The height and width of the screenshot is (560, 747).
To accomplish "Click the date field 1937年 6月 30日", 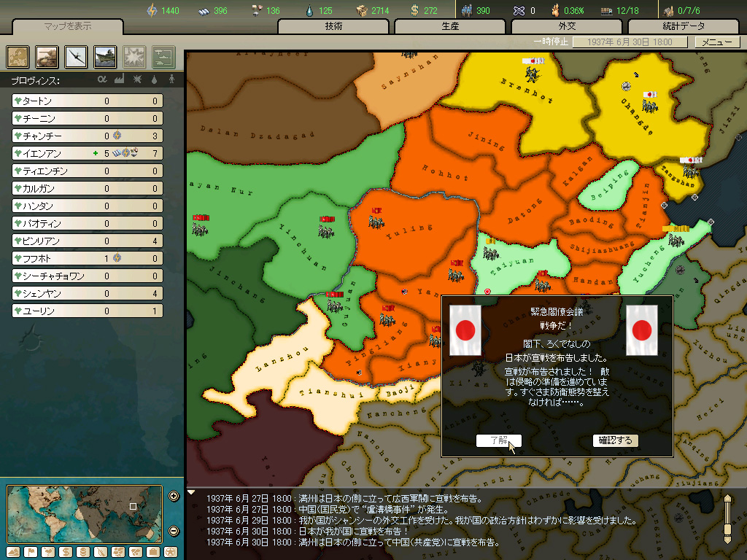I will [x=630, y=42].
